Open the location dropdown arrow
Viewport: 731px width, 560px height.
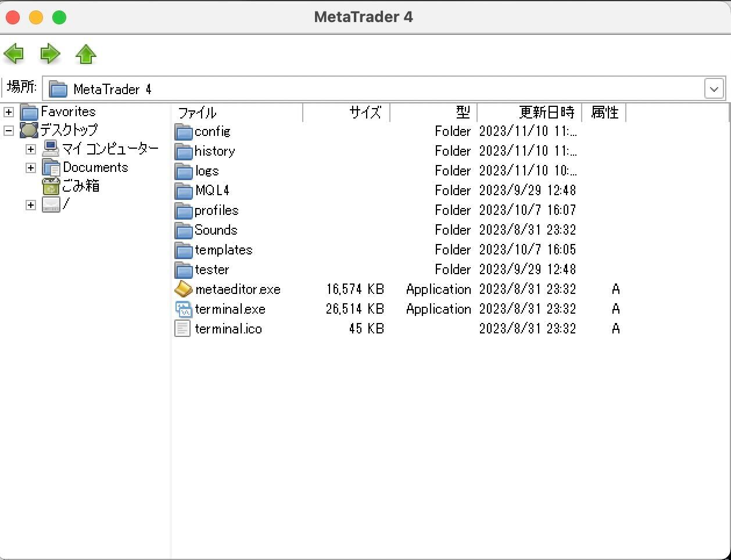click(714, 89)
